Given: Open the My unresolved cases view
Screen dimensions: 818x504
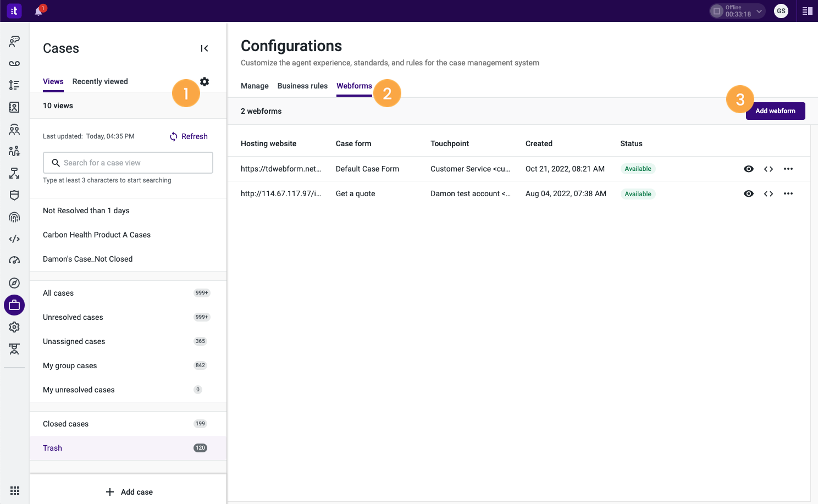Looking at the screenshot, I should [128, 390].
